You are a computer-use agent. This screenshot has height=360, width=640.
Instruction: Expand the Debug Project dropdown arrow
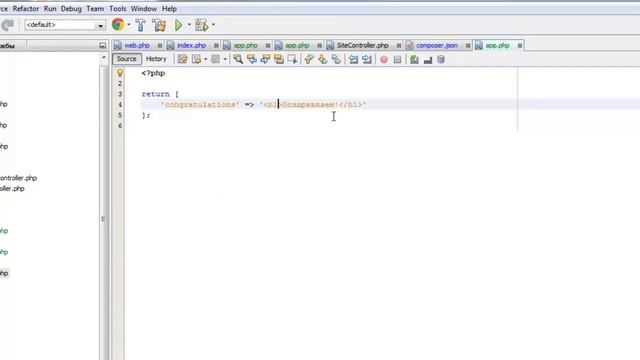click(x=213, y=25)
